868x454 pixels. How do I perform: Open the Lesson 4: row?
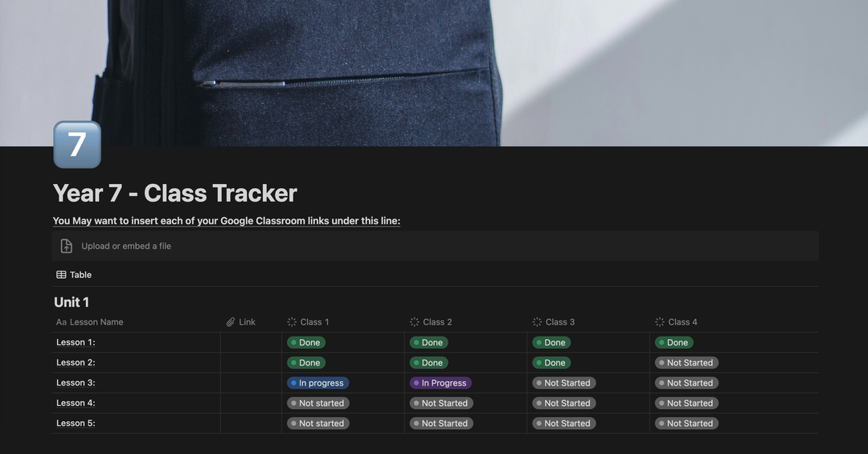tap(76, 403)
